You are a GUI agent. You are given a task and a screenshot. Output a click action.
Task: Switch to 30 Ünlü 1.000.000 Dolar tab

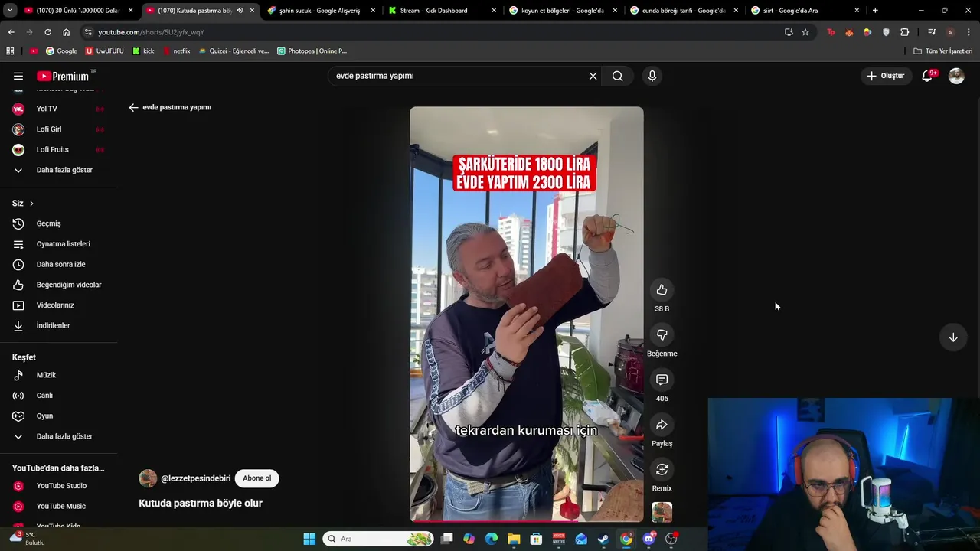79,11
